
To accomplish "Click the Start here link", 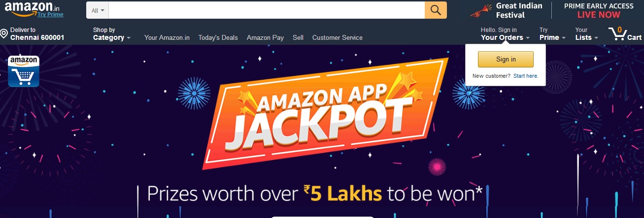I will (526, 76).
